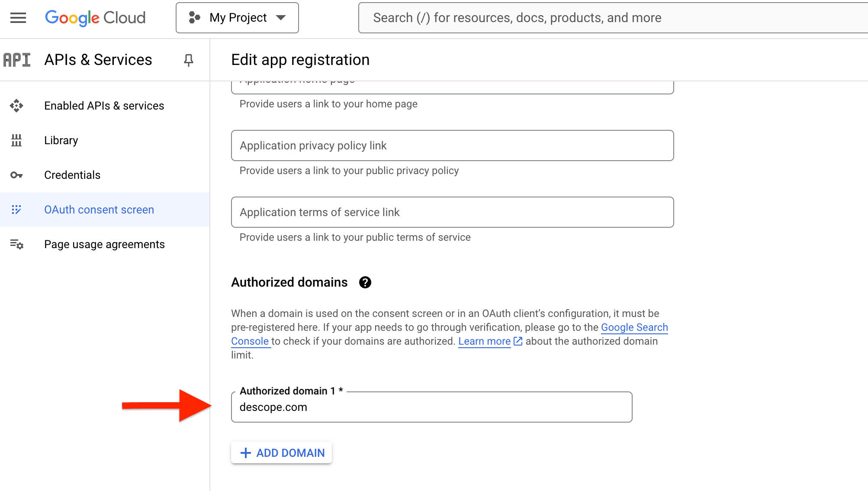Click the ADD DOMAIN button

(281, 452)
